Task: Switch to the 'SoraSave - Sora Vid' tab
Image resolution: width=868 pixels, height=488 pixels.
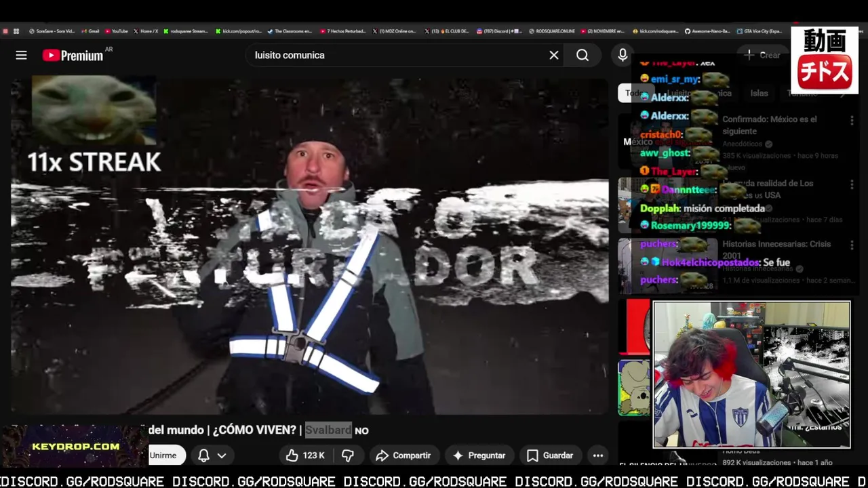Action: [52, 31]
